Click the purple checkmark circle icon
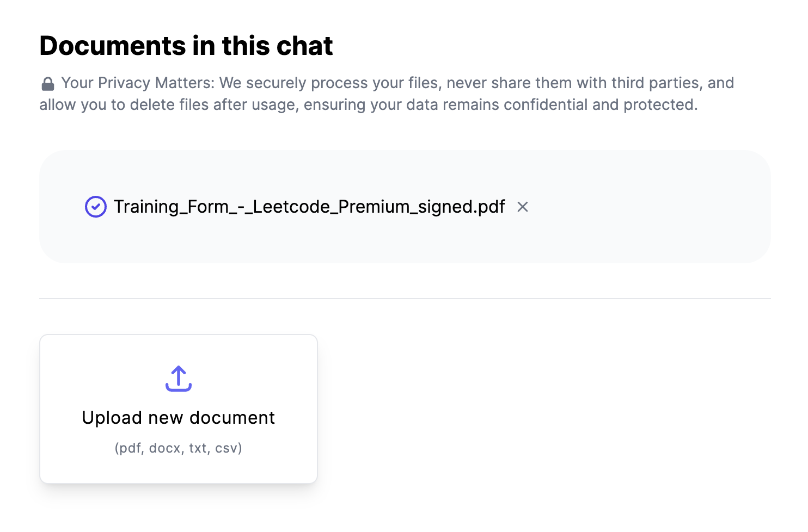The image size is (808, 532). (96, 207)
